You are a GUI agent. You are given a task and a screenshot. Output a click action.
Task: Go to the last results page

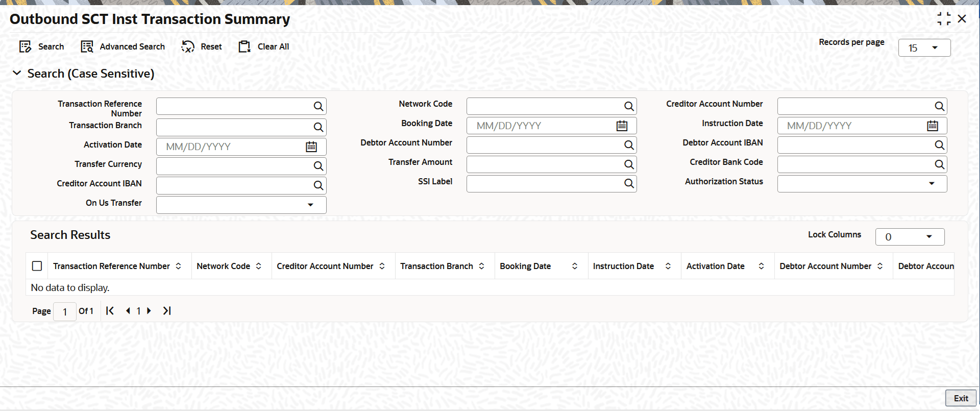coord(167,310)
